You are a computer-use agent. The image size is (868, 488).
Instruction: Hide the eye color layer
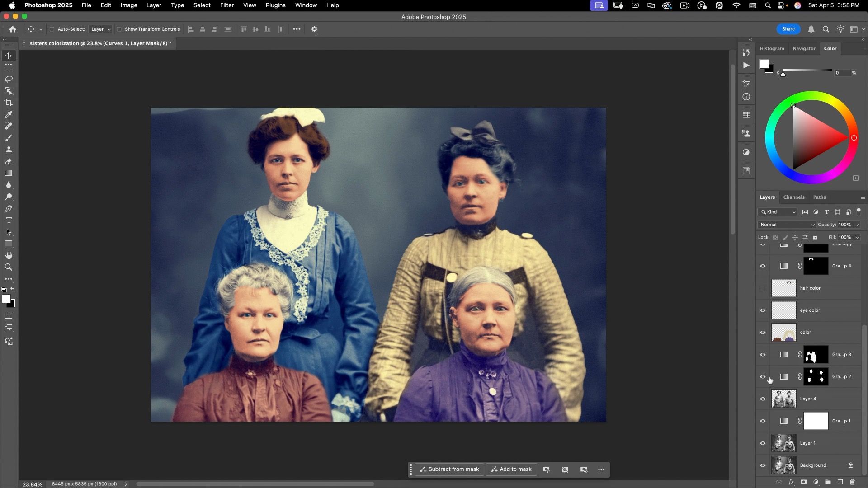(x=763, y=310)
